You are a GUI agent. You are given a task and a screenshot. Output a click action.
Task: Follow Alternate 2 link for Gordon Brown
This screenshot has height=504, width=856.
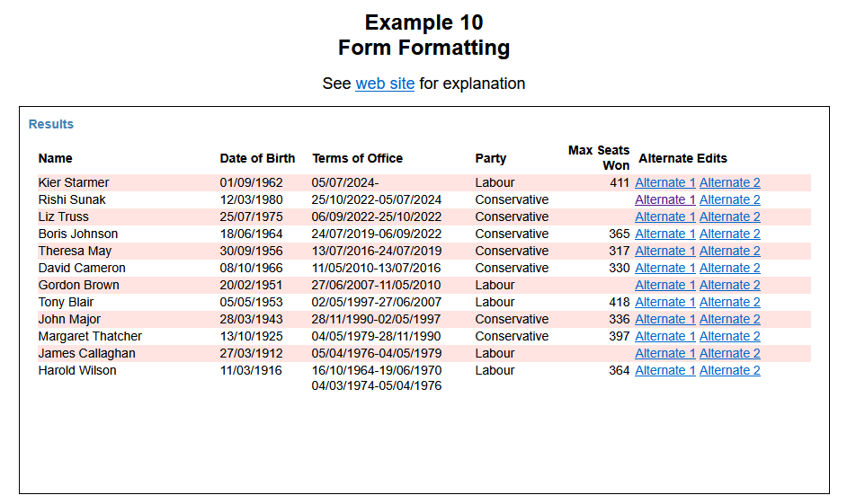click(x=729, y=285)
